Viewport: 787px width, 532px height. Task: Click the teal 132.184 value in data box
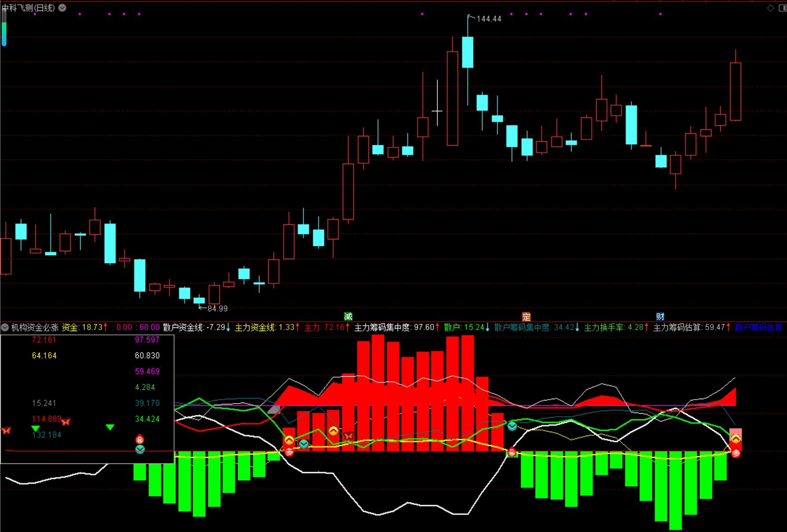46,434
